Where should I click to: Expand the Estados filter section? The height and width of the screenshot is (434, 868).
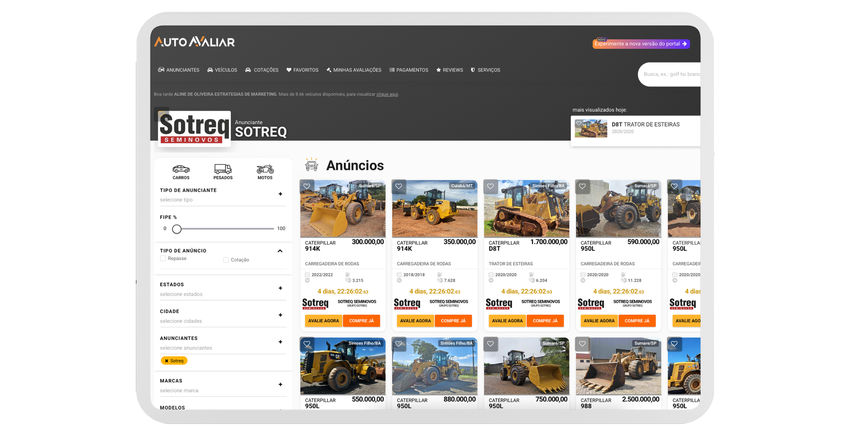[x=280, y=288]
